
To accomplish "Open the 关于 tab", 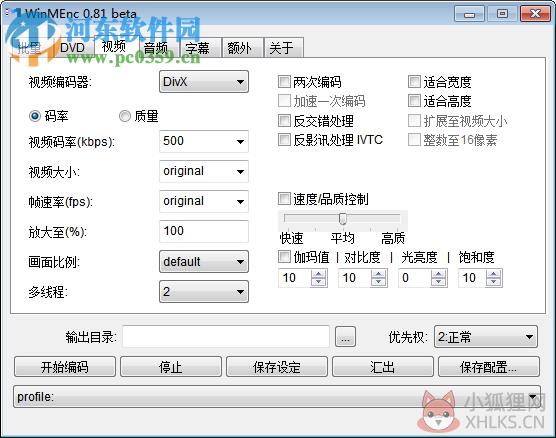I will (x=283, y=48).
